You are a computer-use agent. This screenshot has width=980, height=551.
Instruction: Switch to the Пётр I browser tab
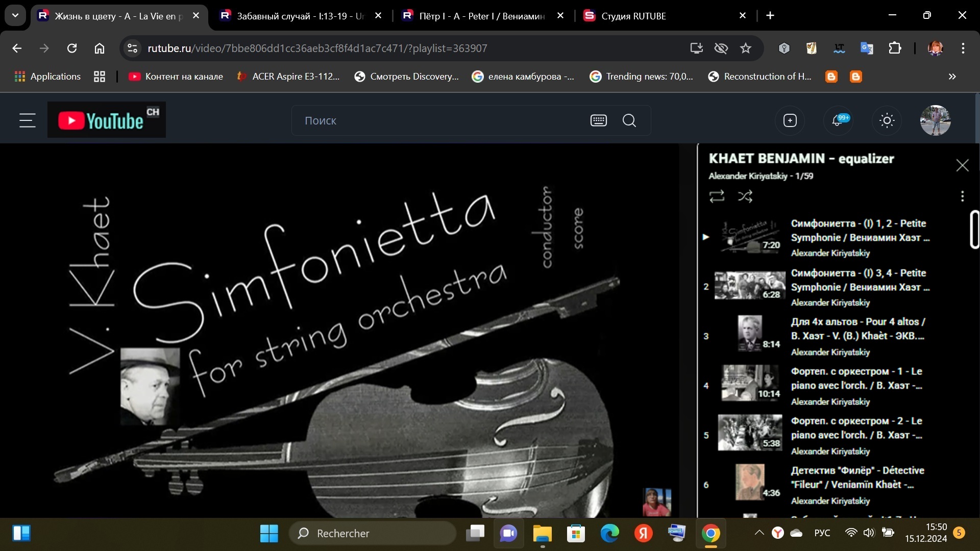pos(480,16)
